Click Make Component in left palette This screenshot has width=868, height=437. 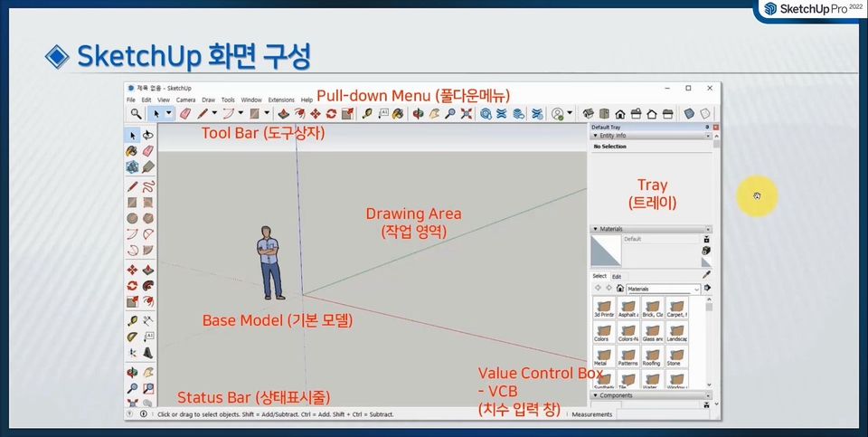(132, 166)
